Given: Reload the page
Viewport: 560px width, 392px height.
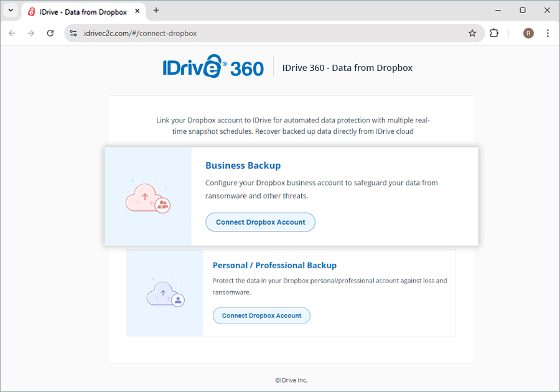Looking at the screenshot, I should [50, 33].
